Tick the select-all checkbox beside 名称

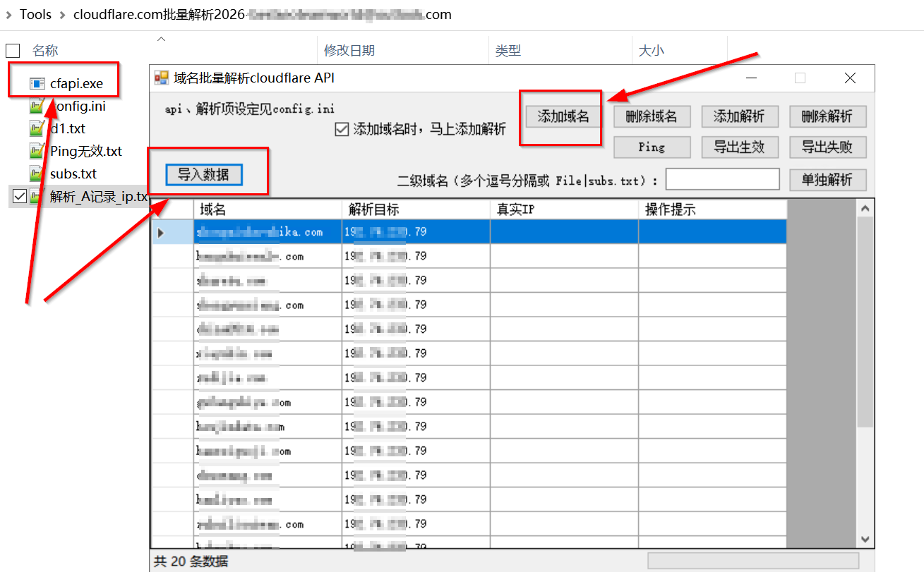(13, 50)
